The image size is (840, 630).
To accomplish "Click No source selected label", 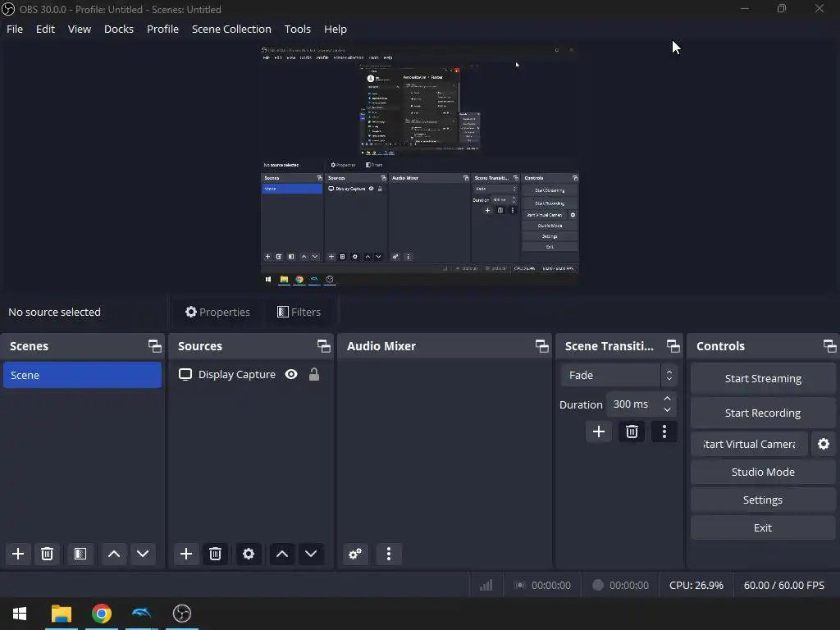I will 54,312.
